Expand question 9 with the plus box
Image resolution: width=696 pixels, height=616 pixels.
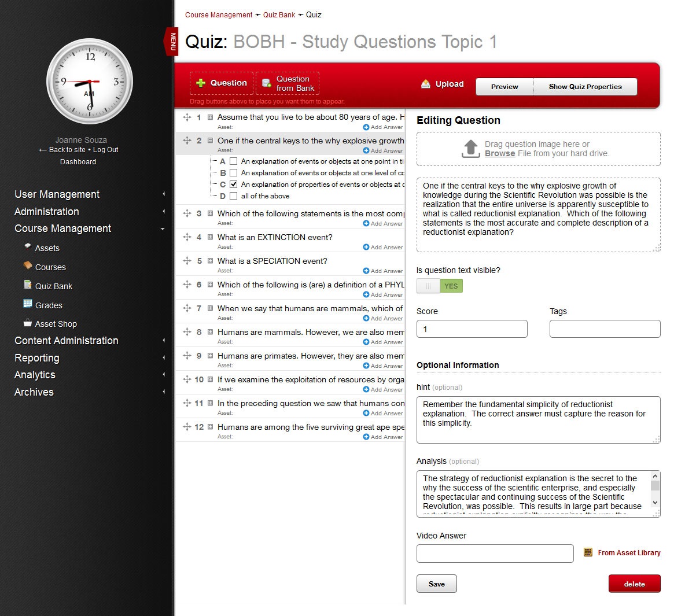point(211,356)
